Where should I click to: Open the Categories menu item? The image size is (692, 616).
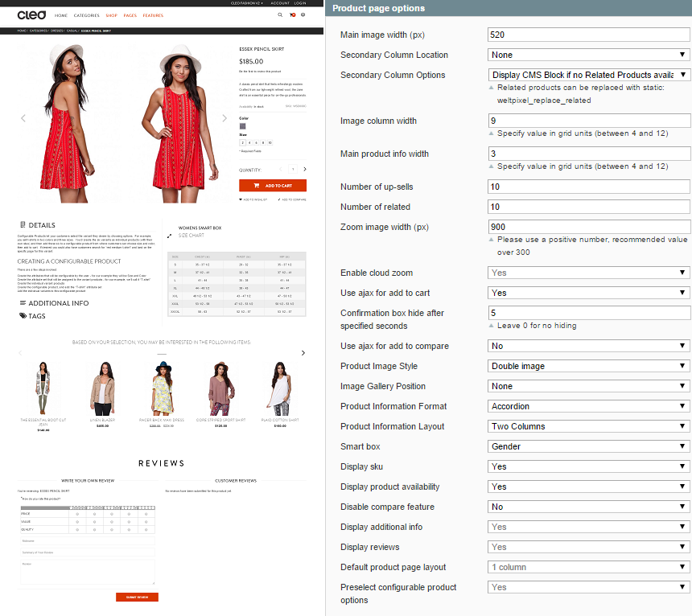click(86, 15)
